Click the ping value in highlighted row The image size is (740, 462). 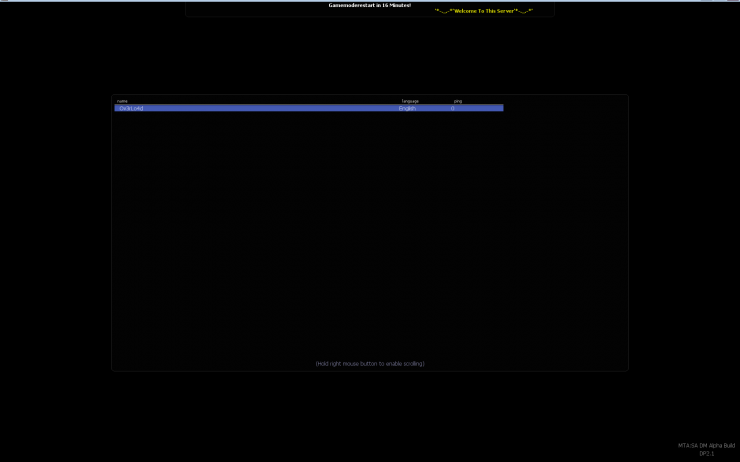[x=452, y=108]
